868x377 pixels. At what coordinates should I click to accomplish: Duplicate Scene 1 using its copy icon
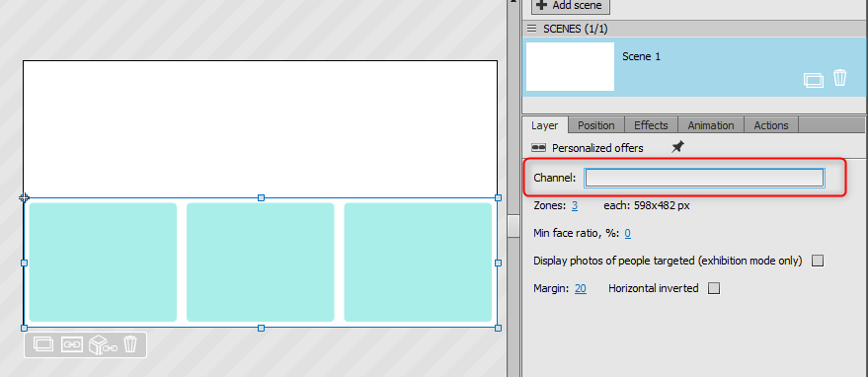[x=814, y=80]
